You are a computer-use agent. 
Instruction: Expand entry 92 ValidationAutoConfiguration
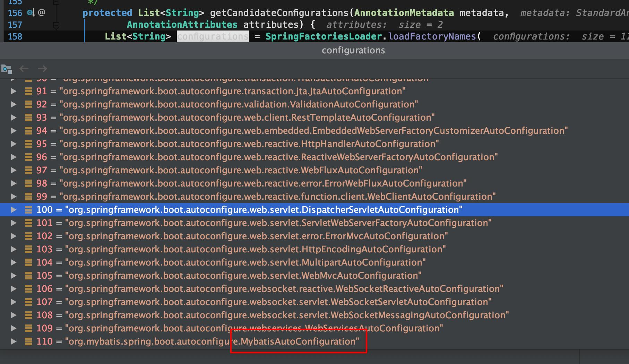[14, 104]
